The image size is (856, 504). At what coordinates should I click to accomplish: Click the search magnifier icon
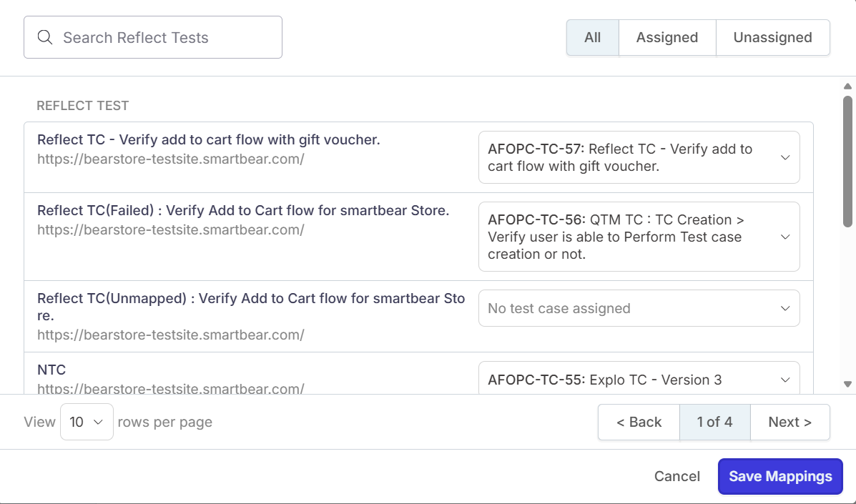coord(44,36)
